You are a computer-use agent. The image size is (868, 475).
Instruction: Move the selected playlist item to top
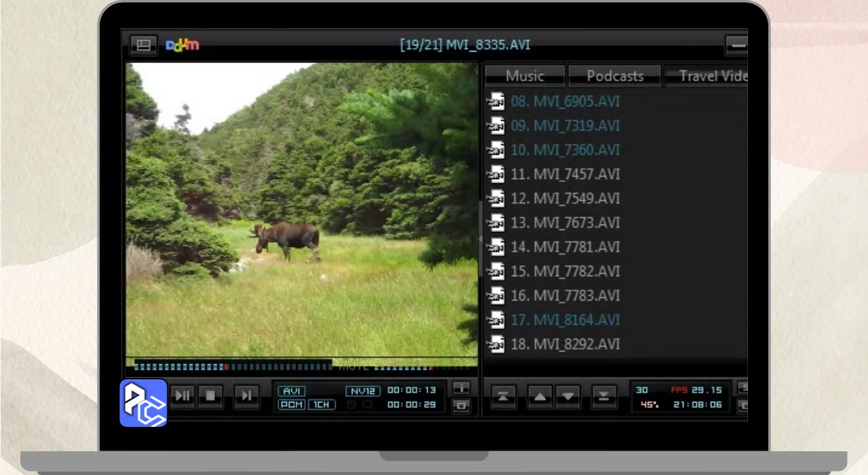[503, 396]
